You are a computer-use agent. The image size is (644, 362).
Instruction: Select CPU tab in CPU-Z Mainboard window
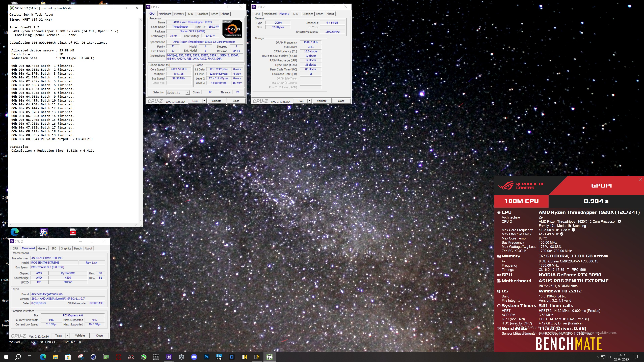15,248
